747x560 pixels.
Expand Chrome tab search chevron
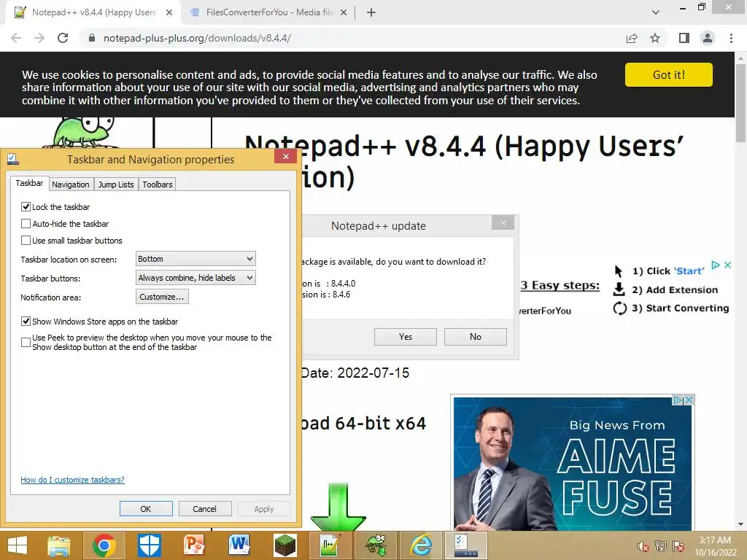[656, 13]
